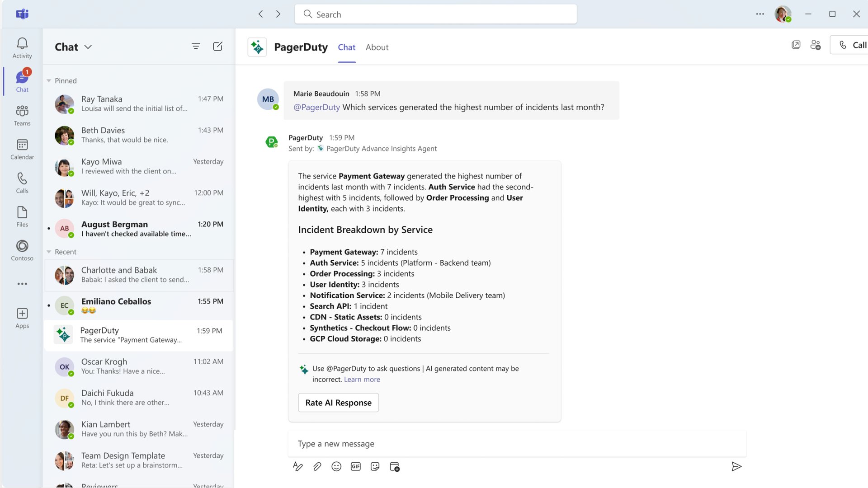Open chat with Ray Tanaka
868x488 pixels.
coord(139,103)
